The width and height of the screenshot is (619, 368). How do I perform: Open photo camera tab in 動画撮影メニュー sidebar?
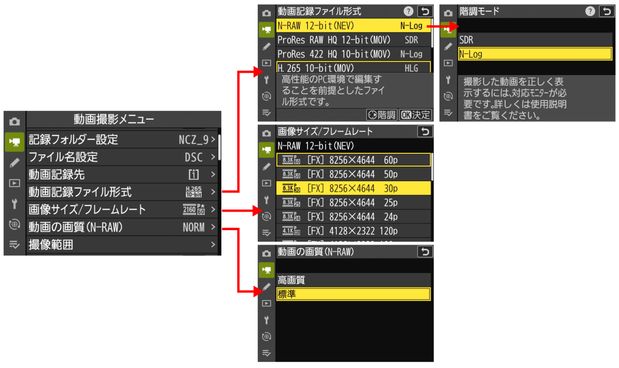pyautogui.click(x=15, y=121)
